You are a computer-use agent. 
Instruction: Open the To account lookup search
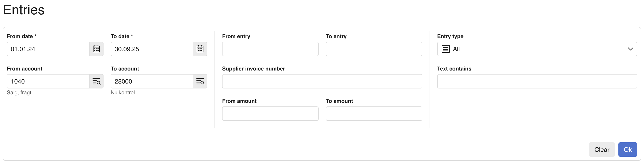(x=200, y=81)
